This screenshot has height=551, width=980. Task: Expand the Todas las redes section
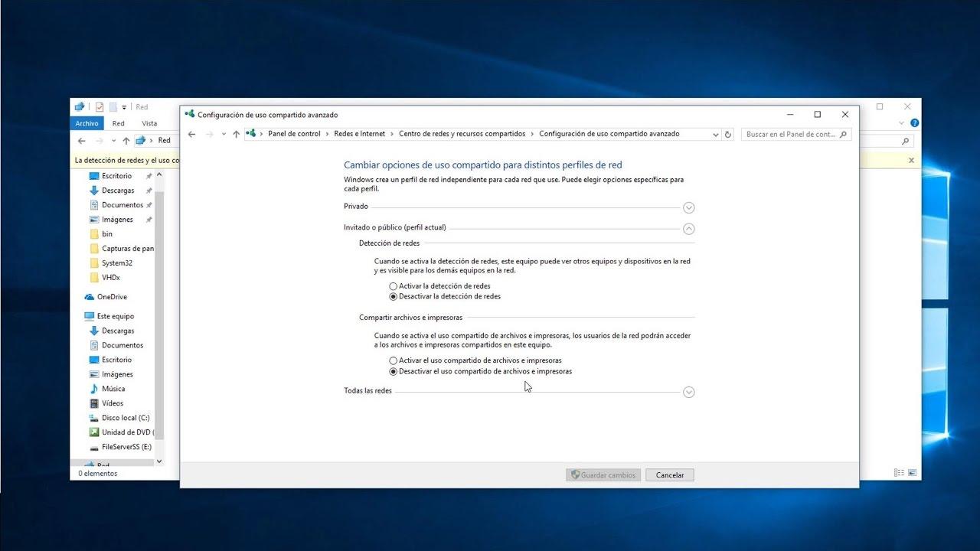tap(688, 392)
